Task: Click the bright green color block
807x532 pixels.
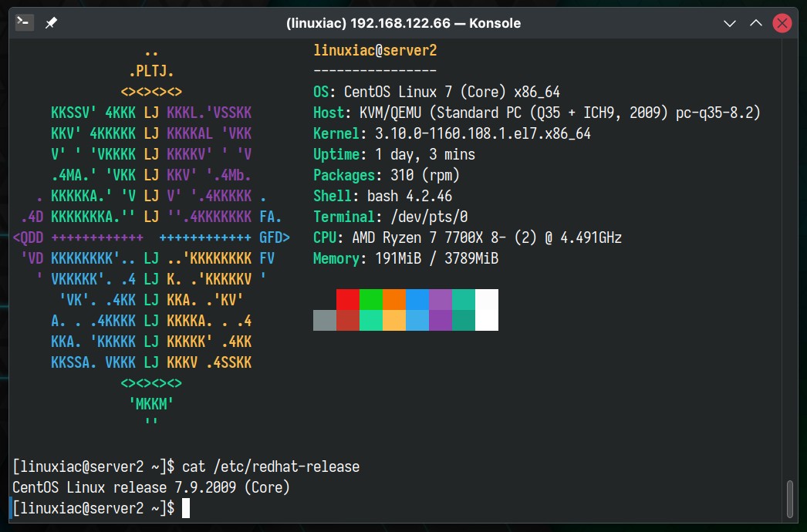Action: 371,299
